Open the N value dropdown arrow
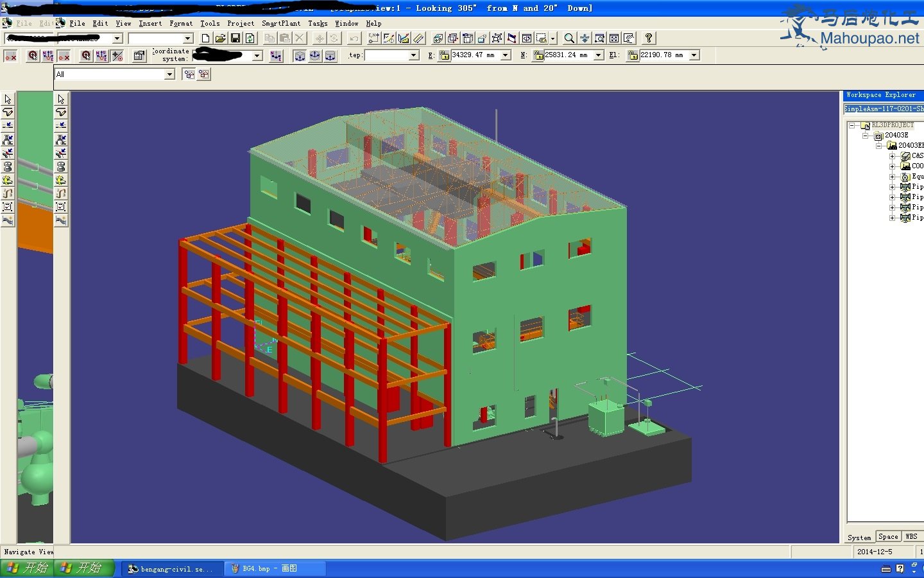The width and height of the screenshot is (924, 578). tap(599, 55)
